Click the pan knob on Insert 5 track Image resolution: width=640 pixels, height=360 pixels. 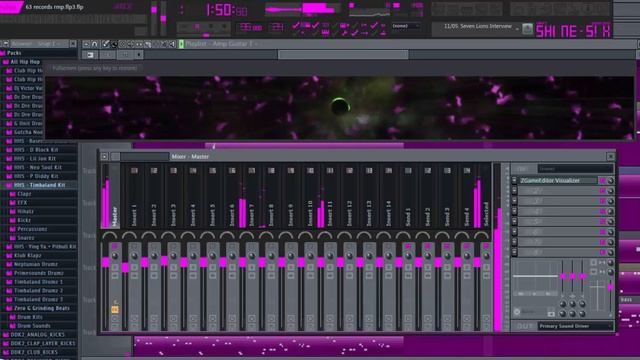pyautogui.click(x=213, y=256)
